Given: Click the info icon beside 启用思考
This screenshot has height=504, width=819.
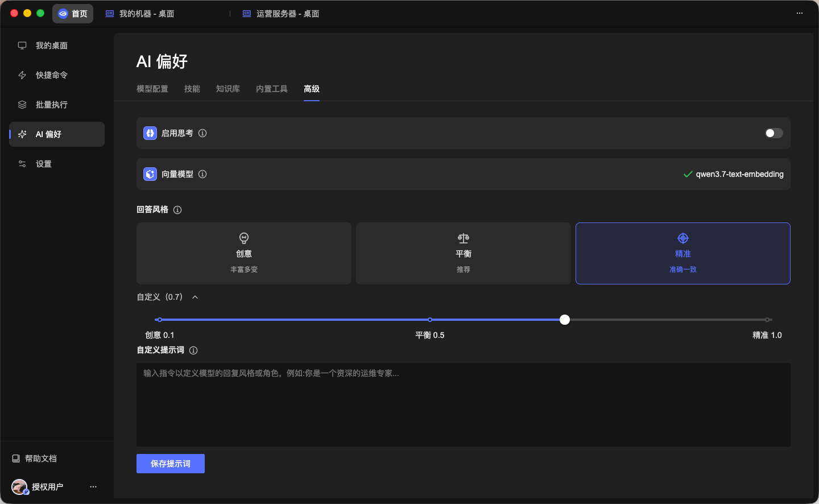Looking at the screenshot, I should pos(202,133).
